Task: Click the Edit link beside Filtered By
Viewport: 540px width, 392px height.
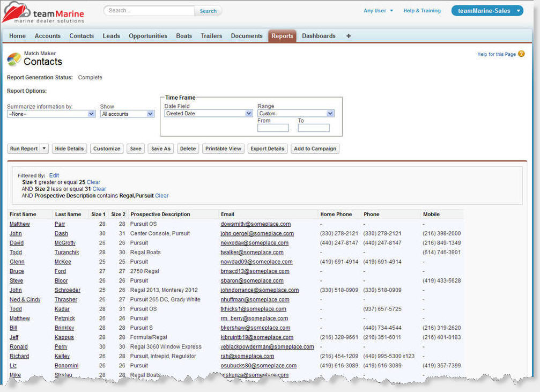Action: (54, 175)
